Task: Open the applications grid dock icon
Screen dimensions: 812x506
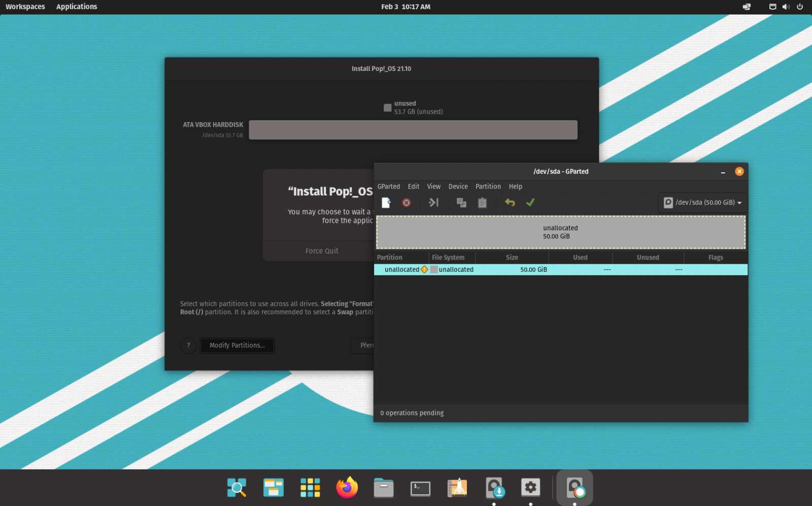Action: tap(310, 488)
